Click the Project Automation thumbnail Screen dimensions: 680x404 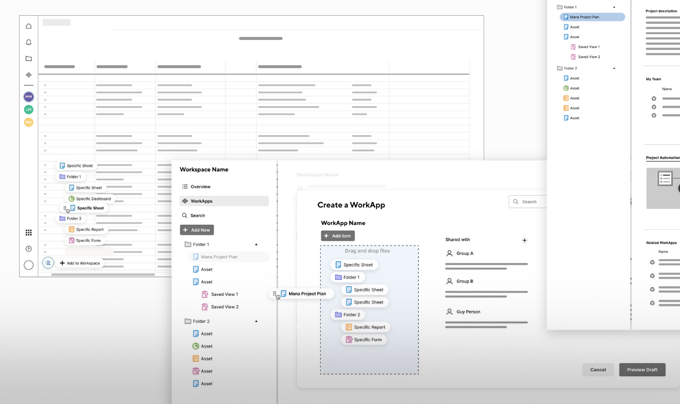pos(663,188)
